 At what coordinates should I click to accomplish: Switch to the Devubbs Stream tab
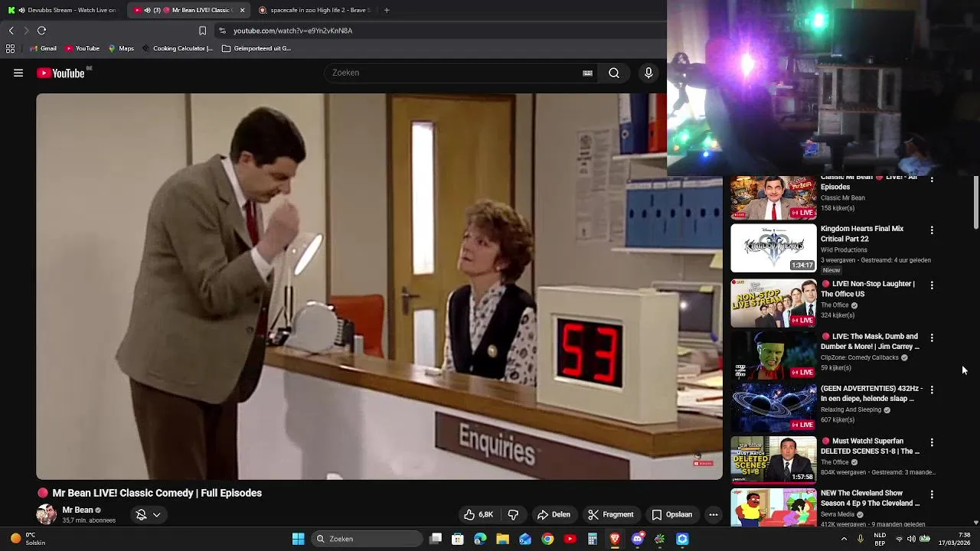61,10
